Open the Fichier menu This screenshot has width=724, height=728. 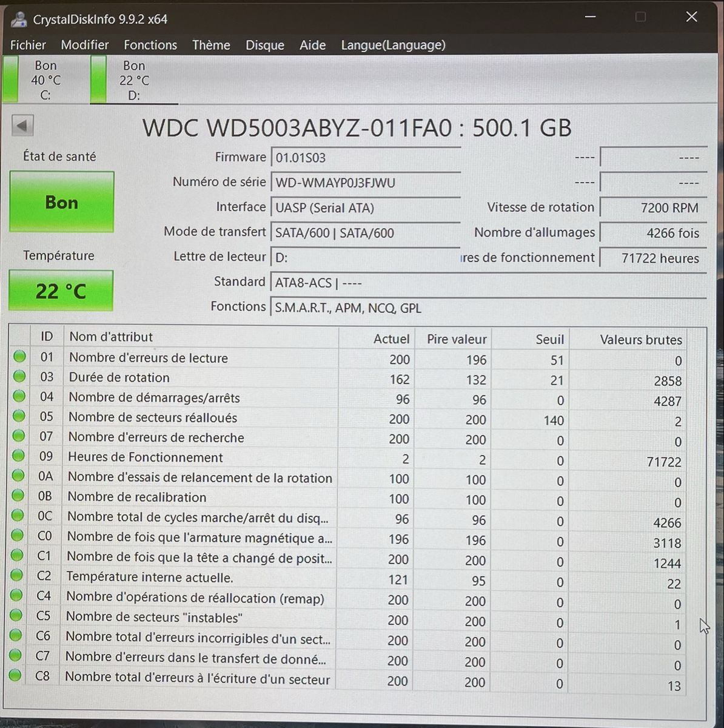[x=28, y=45]
